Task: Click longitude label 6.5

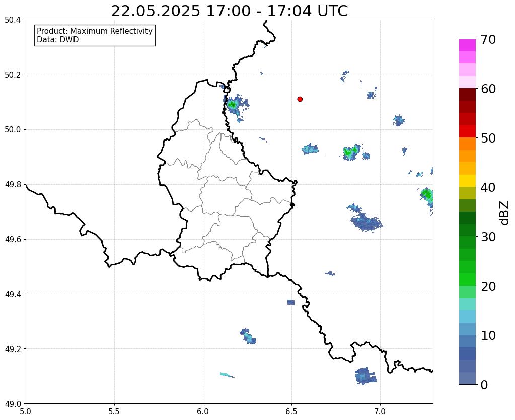Action: click(x=291, y=411)
